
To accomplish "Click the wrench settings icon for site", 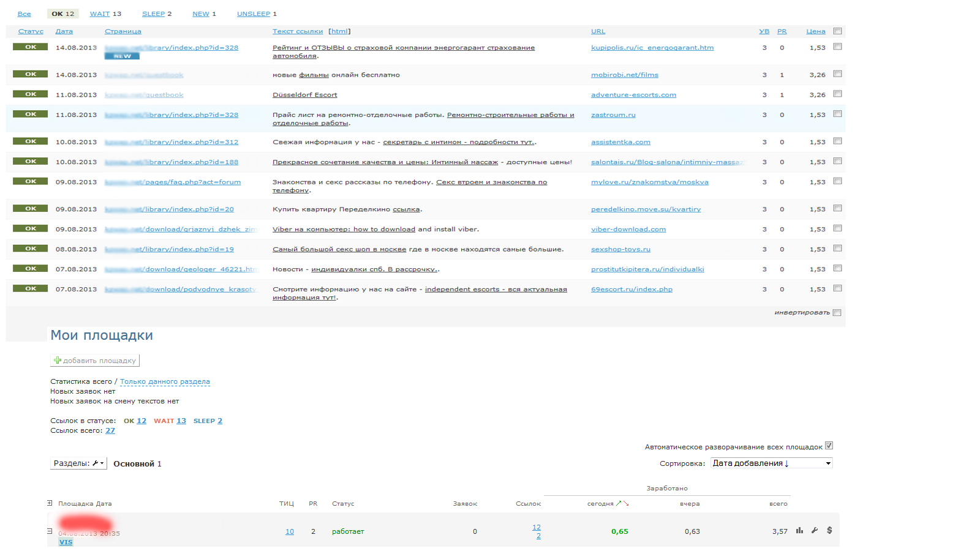I will [815, 531].
